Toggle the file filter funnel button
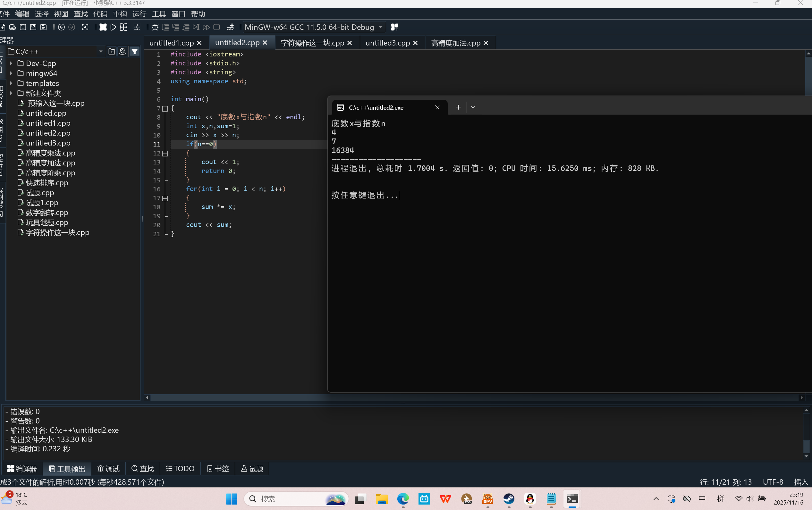Viewport: 812px width, 510px height. click(135, 52)
